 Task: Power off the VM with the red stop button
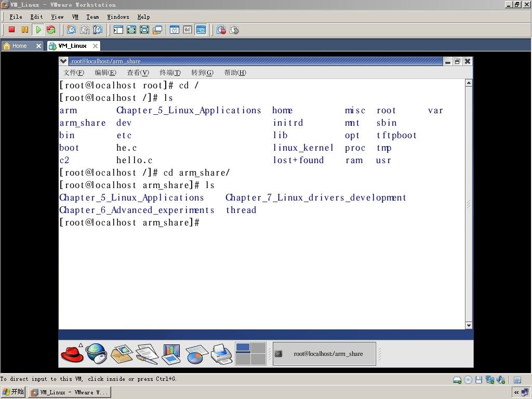[12, 30]
